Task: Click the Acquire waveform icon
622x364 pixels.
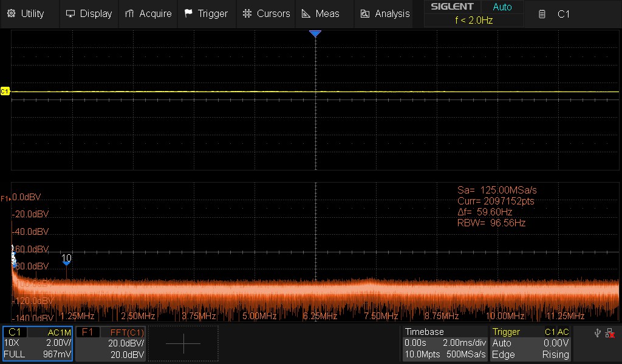Action: (x=129, y=13)
